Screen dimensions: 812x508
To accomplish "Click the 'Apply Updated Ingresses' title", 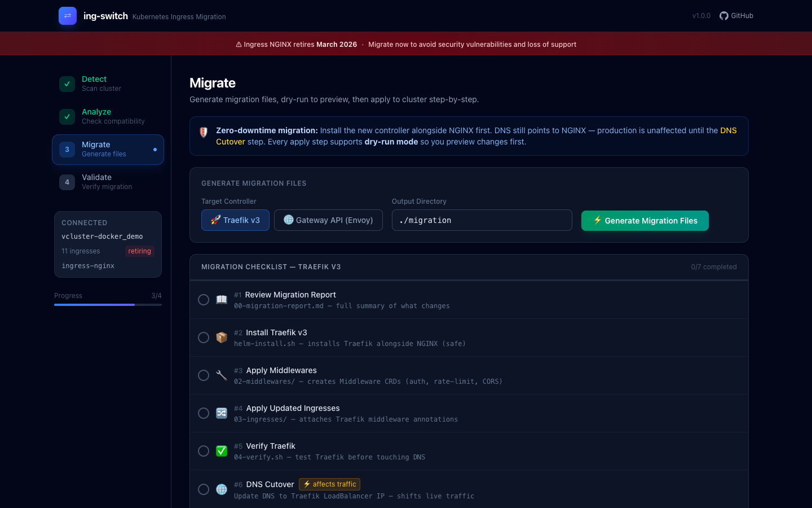I will click(x=293, y=408).
